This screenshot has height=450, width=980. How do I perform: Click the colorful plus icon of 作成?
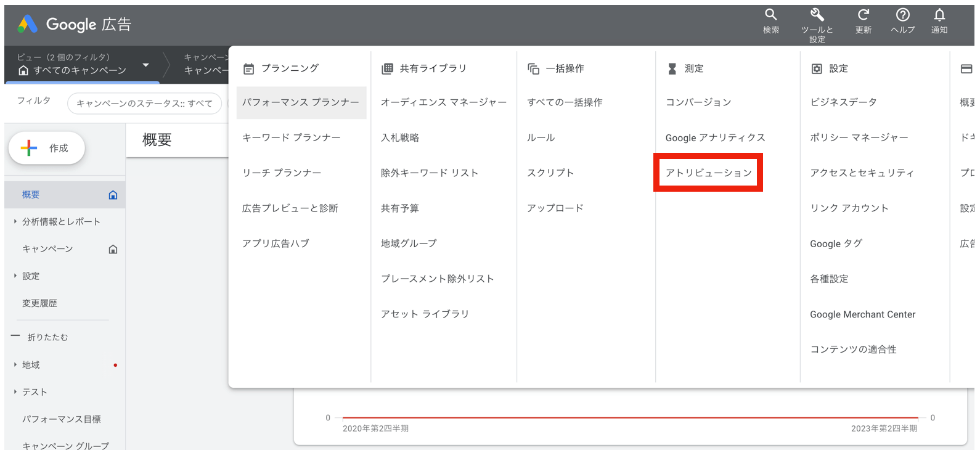coord(29,148)
